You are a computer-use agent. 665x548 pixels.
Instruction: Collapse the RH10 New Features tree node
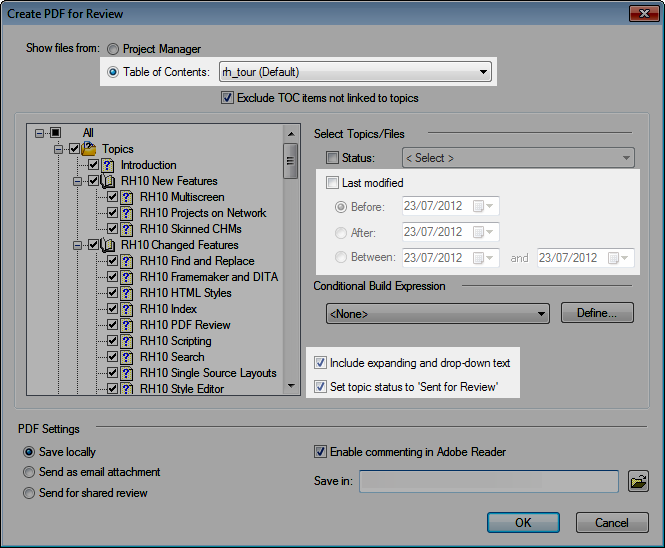coord(77,181)
